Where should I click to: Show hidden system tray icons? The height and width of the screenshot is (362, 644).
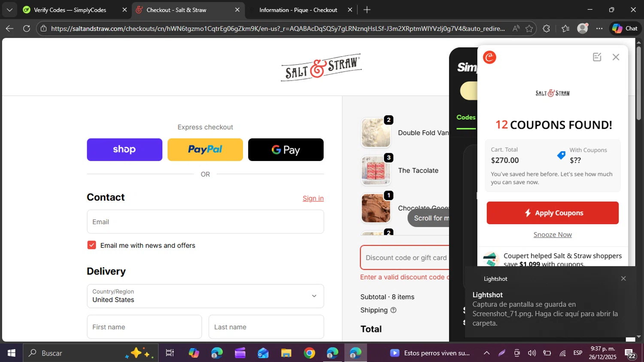[x=486, y=353]
